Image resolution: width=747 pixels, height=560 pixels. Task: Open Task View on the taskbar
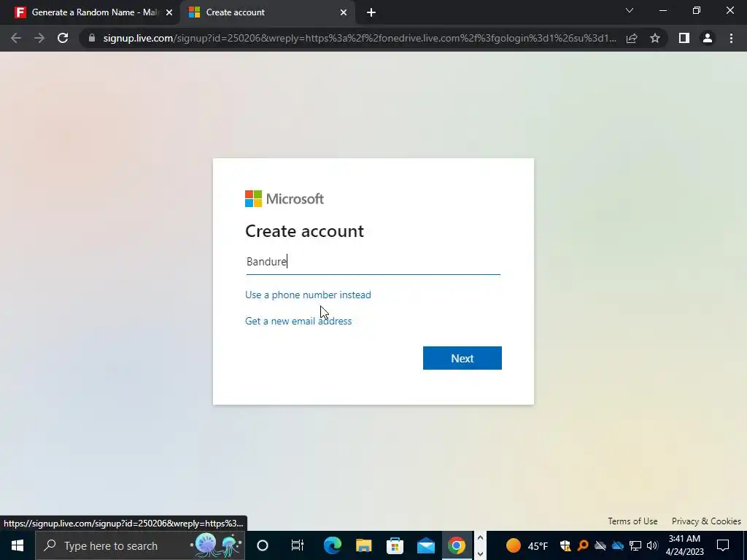click(298, 545)
